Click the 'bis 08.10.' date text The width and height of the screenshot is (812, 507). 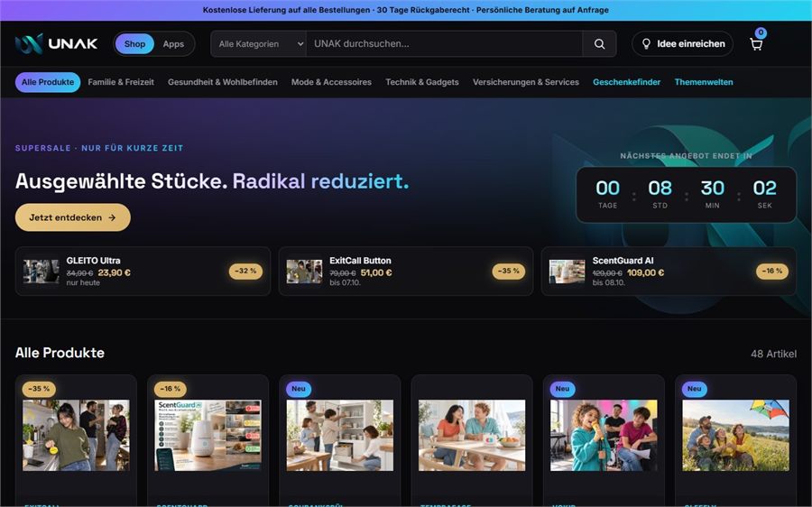[608, 282]
